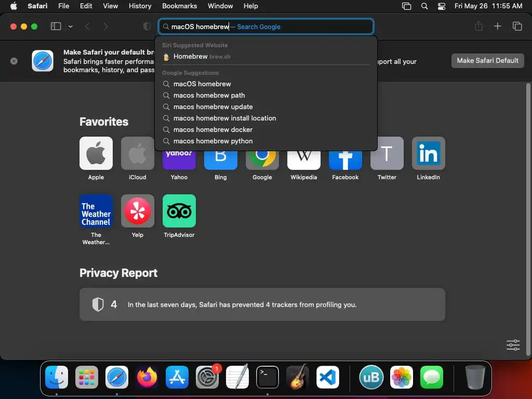Click the Share button in toolbar

(x=478, y=26)
